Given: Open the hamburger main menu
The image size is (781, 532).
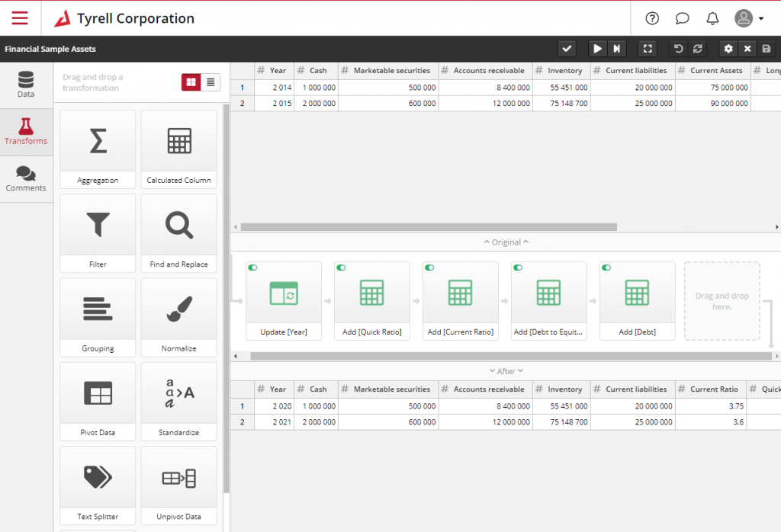Looking at the screenshot, I should point(20,18).
